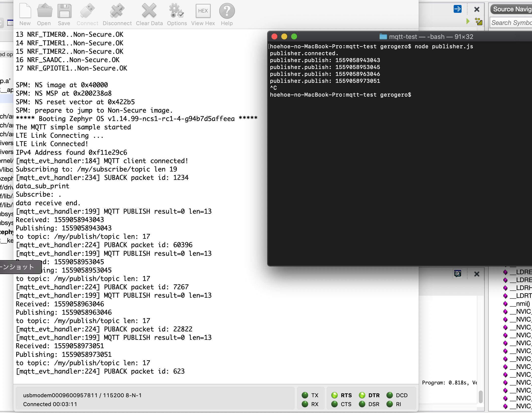The image size is (532, 413).
Task: Click the TX activity LED
Action: tap(305, 395)
